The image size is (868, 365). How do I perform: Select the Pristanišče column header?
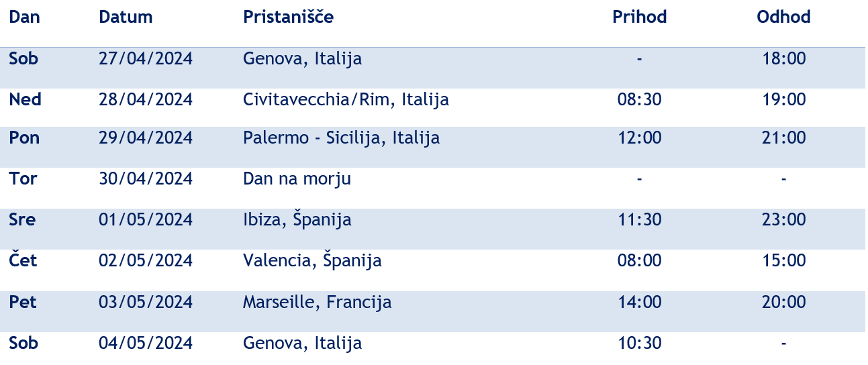(x=288, y=17)
